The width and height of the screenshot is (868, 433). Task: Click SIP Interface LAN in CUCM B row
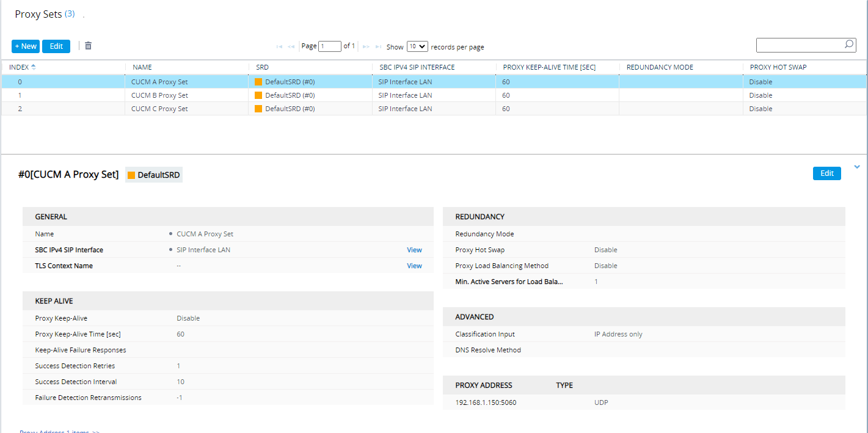405,95
